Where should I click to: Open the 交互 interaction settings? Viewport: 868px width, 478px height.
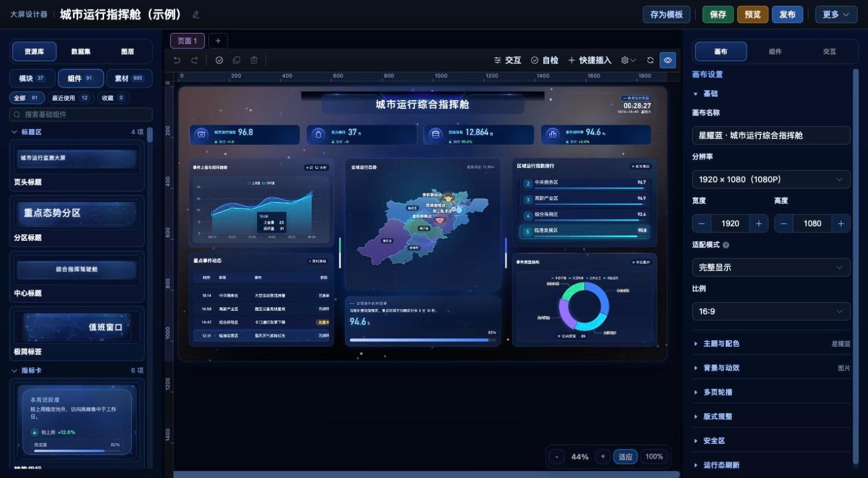tap(507, 60)
